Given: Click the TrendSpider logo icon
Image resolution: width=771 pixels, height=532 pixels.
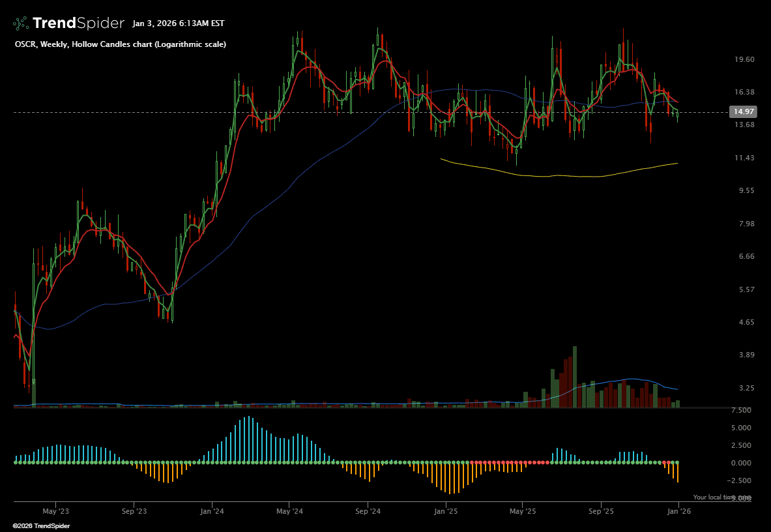Looking at the screenshot, I should tap(21, 23).
